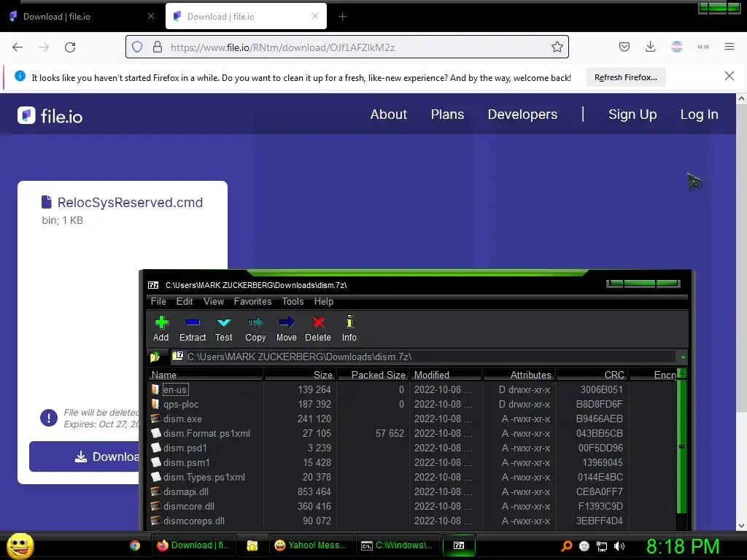Click the volume speaker tray icon

pyautogui.click(x=619, y=546)
